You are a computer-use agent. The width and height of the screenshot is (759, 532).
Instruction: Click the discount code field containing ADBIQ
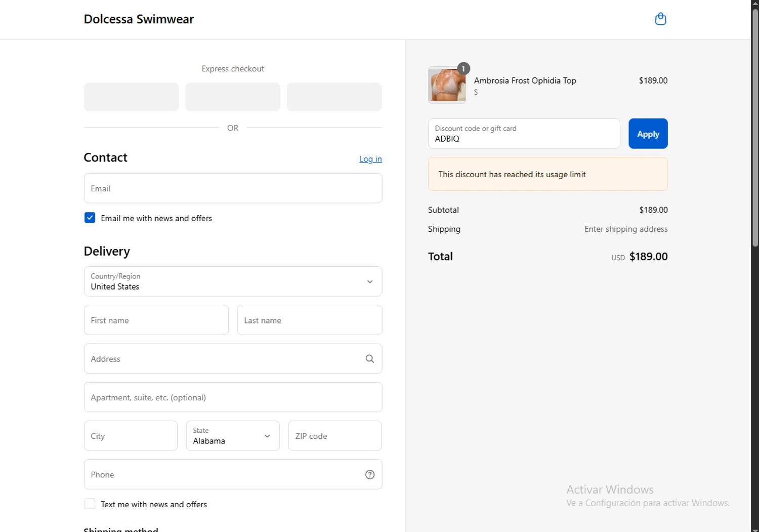[524, 134]
